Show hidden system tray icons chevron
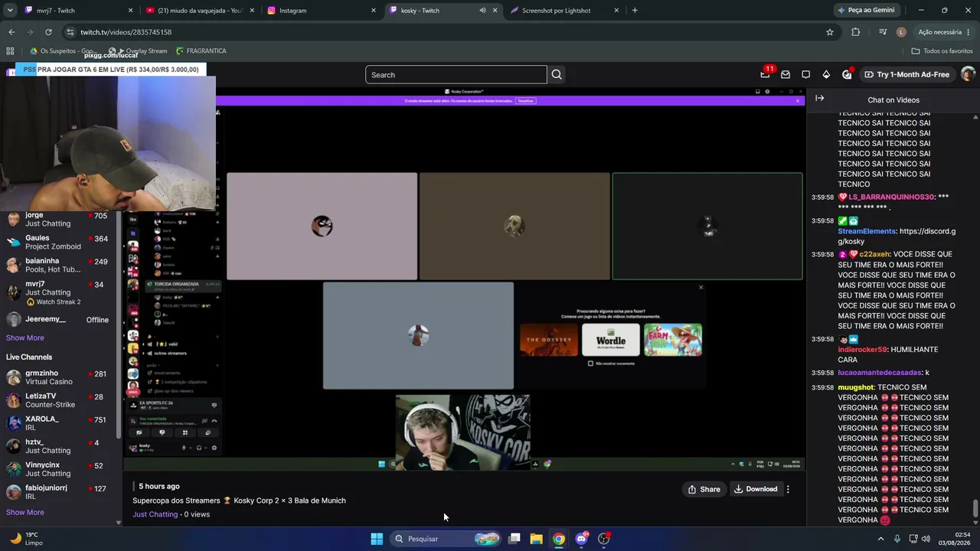980x551 pixels. tap(880, 539)
